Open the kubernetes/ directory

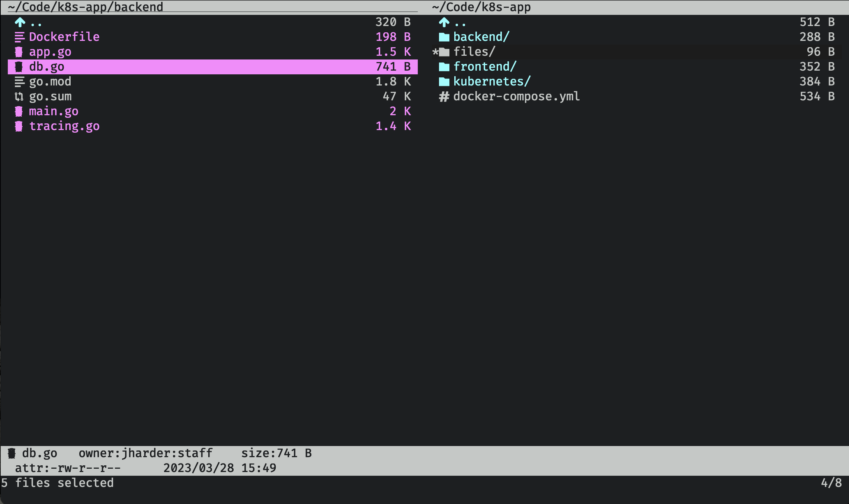(x=492, y=81)
